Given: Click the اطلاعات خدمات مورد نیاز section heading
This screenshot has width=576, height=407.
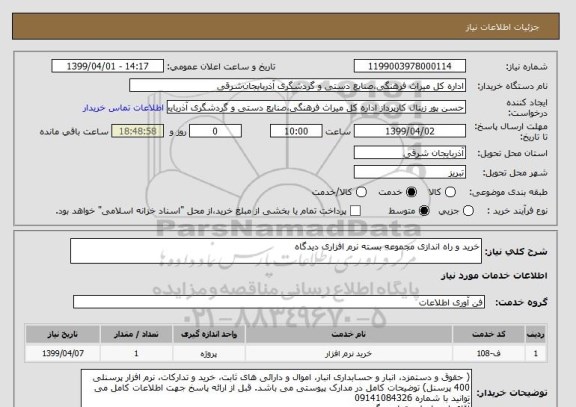Looking at the screenshot, I should tap(494, 276).
